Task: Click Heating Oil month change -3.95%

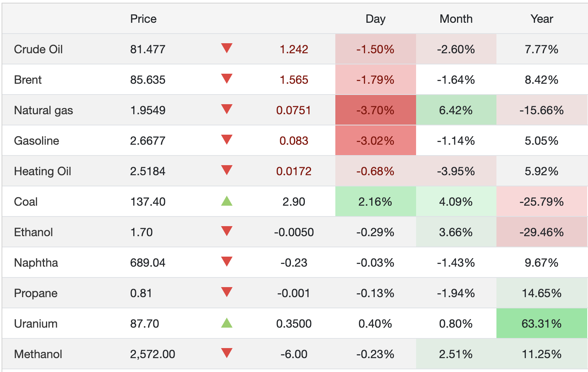Action: pos(456,171)
